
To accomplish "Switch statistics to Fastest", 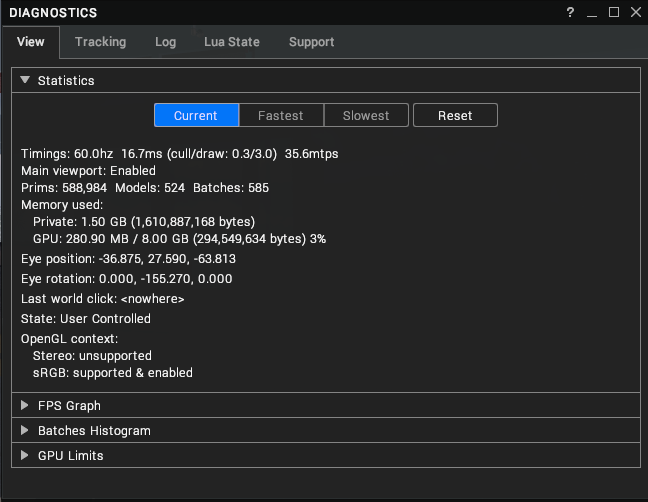I will point(281,115).
